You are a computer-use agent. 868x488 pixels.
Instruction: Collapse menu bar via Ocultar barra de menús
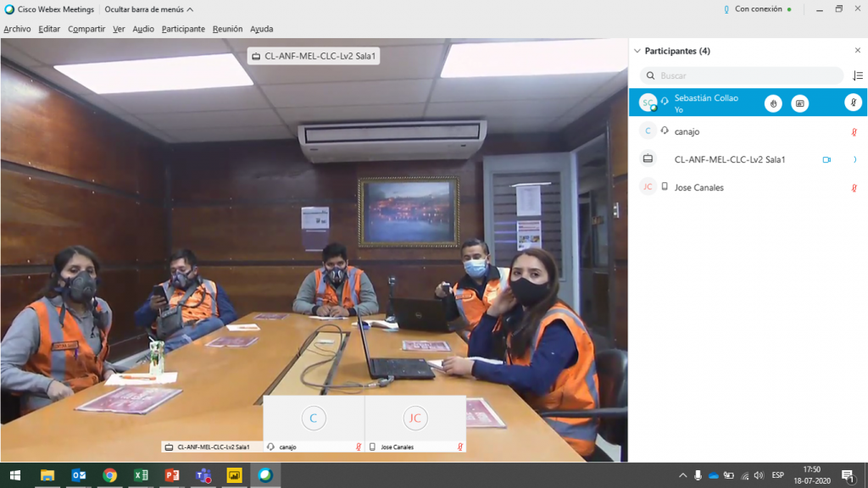tap(148, 9)
